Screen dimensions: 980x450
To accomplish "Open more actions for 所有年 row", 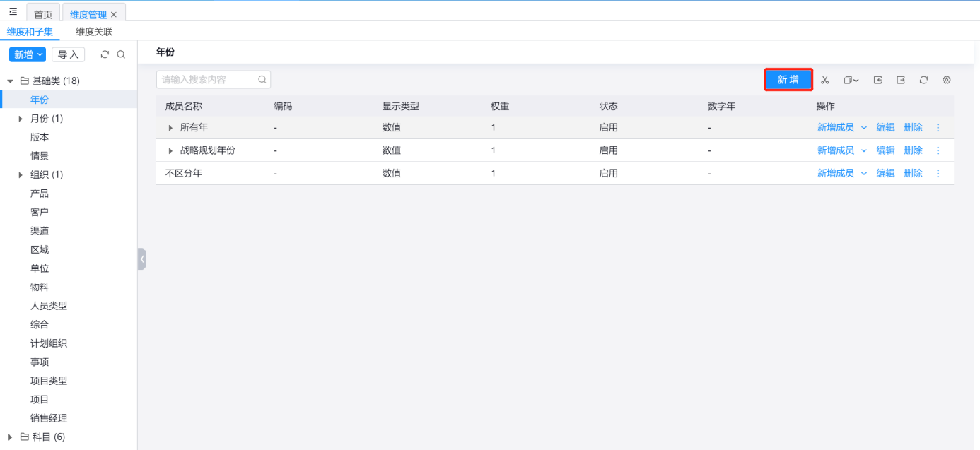I will click(x=938, y=128).
